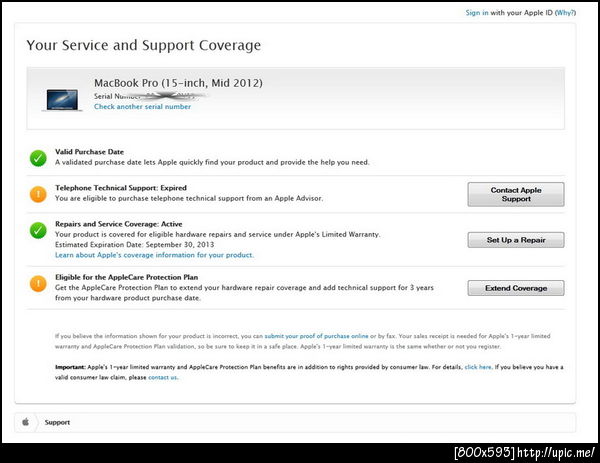The width and height of the screenshot is (600, 463).
Task: Open the Why? link beside Apple ID
Action: 565,13
